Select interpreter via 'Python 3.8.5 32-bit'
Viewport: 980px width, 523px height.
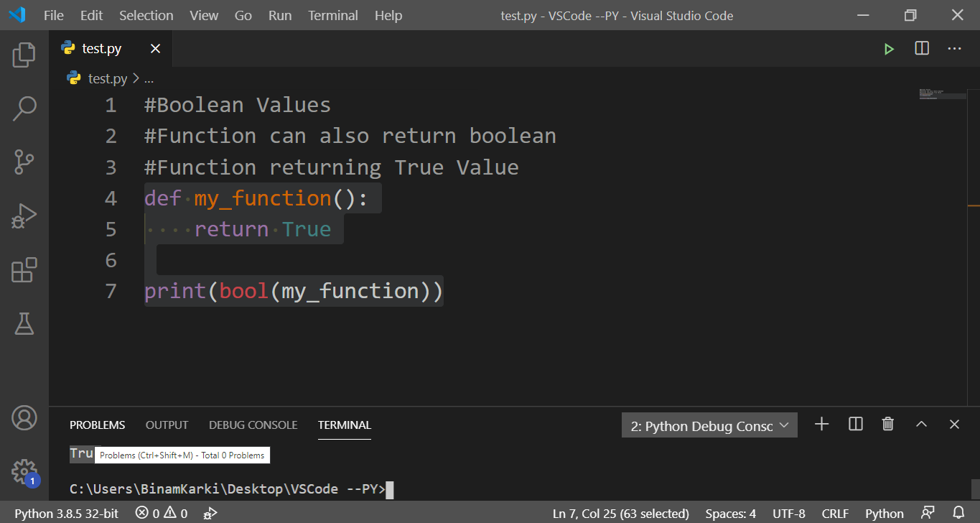pos(66,513)
